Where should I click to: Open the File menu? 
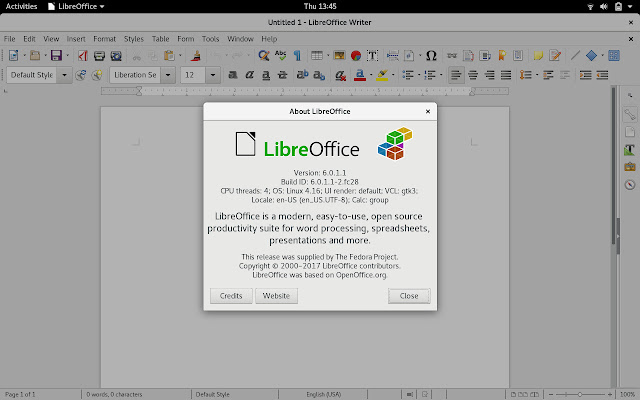pyautogui.click(x=9, y=39)
